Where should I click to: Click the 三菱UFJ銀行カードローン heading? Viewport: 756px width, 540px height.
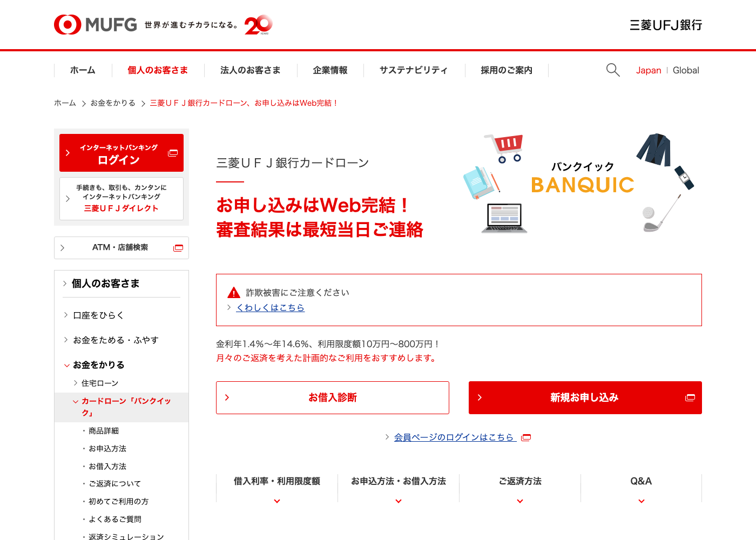293,163
